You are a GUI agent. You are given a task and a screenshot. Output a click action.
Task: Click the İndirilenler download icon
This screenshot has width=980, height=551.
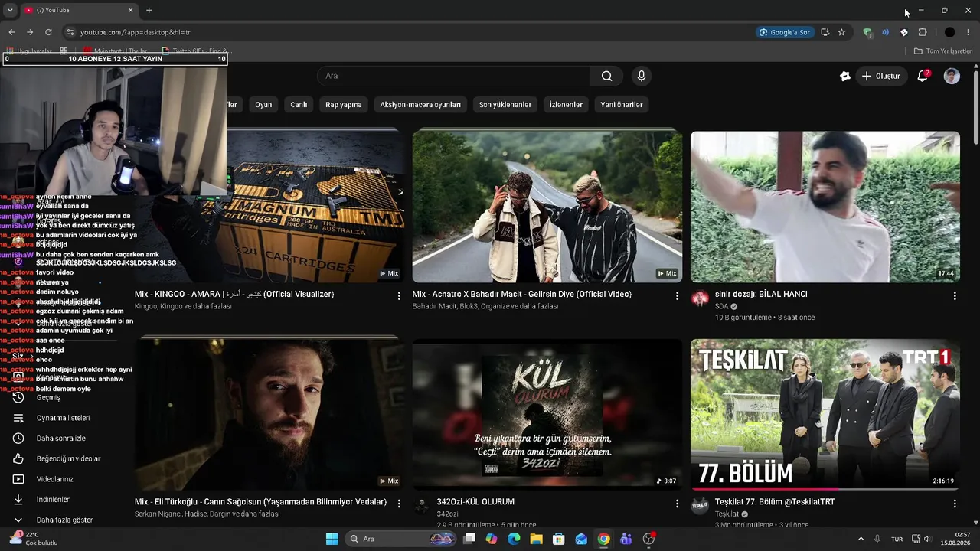18,500
